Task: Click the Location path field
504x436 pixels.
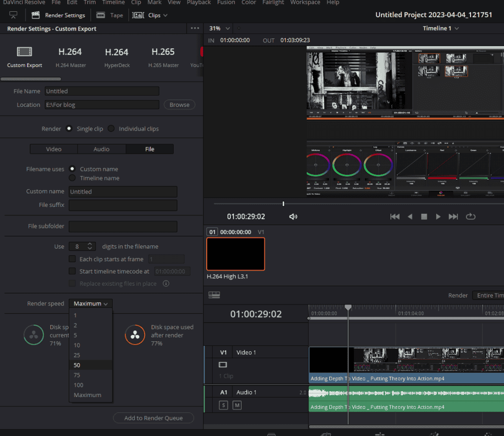Action: [x=102, y=104]
